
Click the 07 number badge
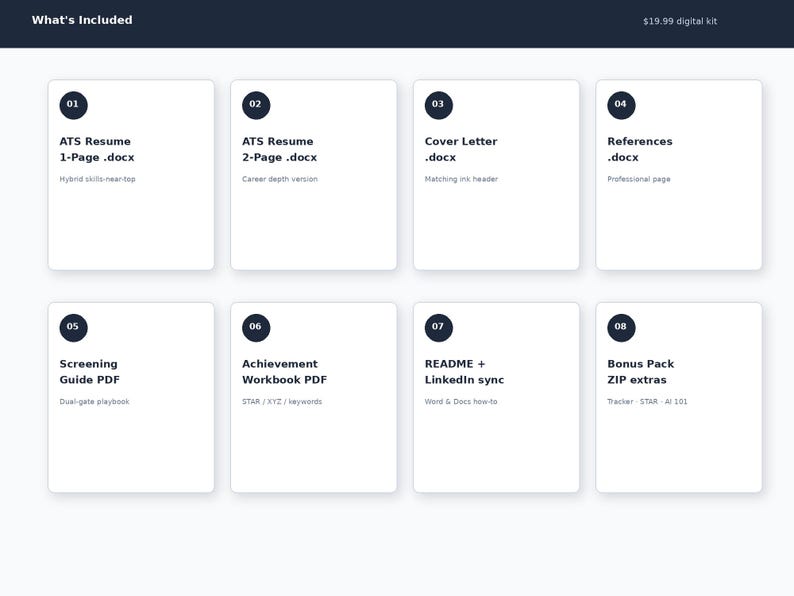[x=439, y=328]
